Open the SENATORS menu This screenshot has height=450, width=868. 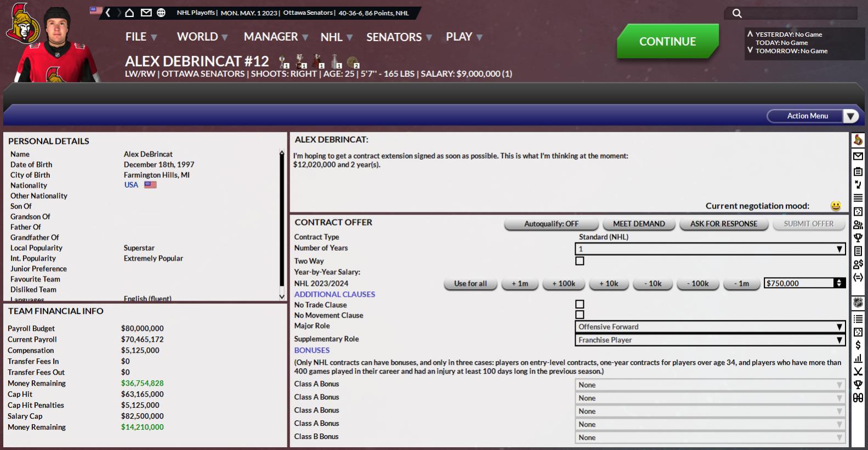click(399, 37)
